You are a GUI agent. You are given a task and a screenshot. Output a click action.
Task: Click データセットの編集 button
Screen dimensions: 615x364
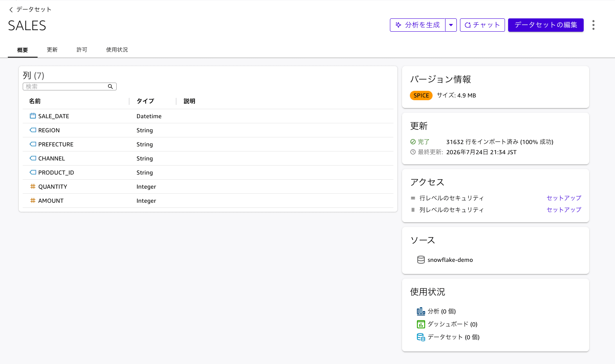546,25
